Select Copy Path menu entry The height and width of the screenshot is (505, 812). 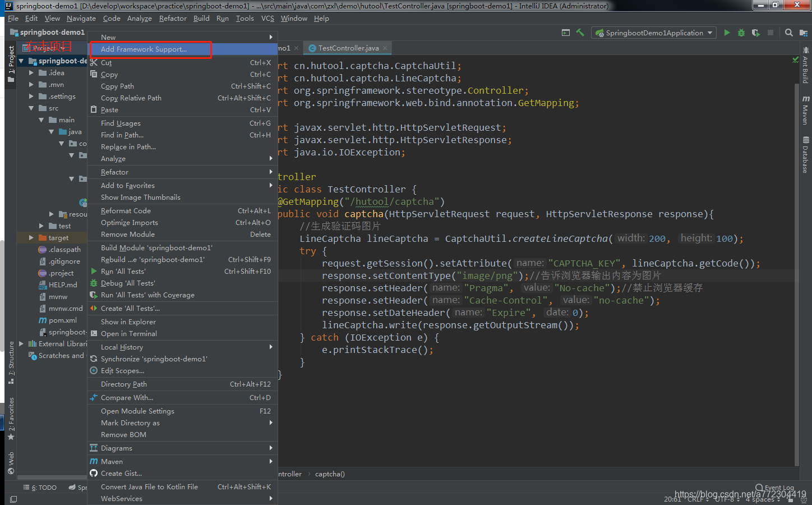[x=182, y=86]
